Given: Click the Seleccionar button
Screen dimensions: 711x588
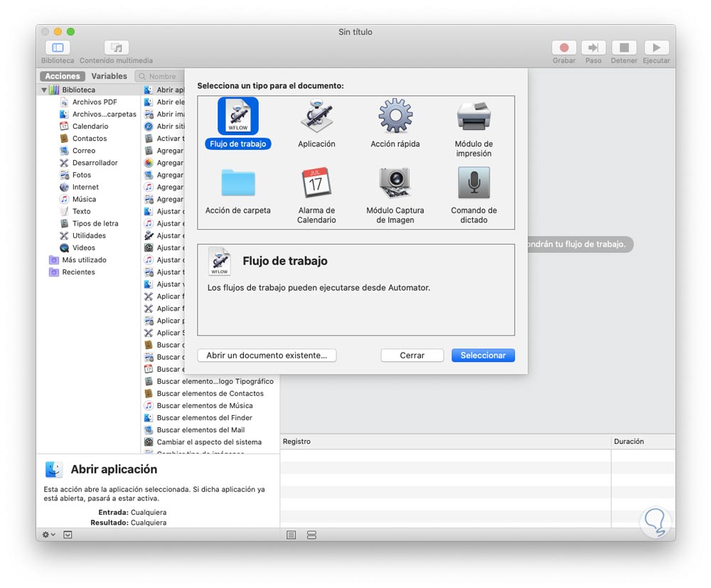Looking at the screenshot, I should point(483,356).
